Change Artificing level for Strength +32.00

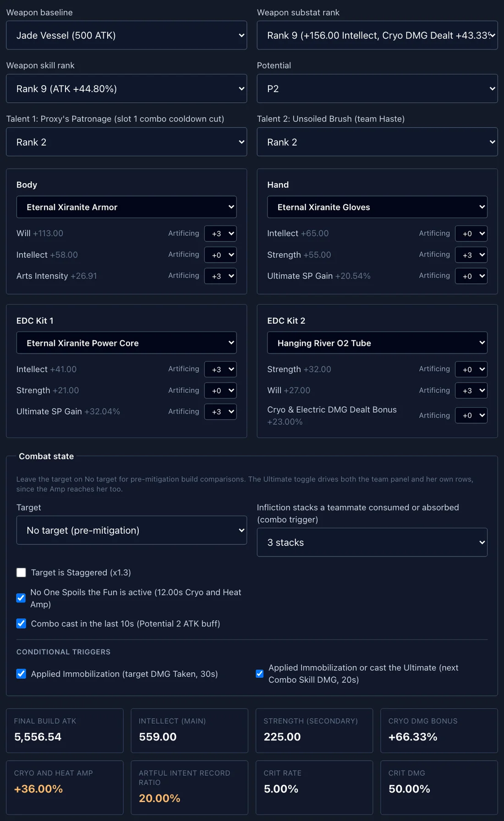[471, 369]
